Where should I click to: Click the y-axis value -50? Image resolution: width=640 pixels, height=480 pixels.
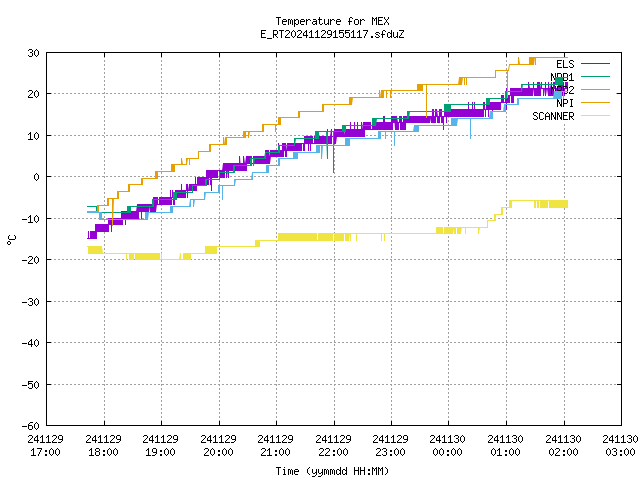tap(31, 384)
